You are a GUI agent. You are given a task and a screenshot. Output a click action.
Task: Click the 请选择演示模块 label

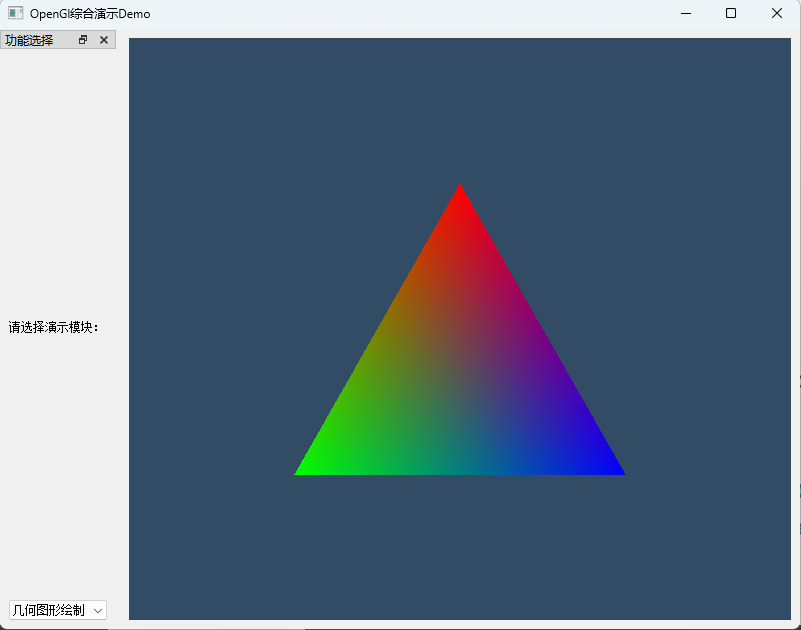click(x=54, y=328)
